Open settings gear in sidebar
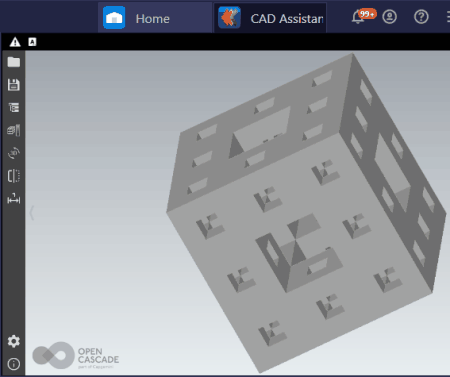This screenshot has height=377, width=450. point(14,341)
